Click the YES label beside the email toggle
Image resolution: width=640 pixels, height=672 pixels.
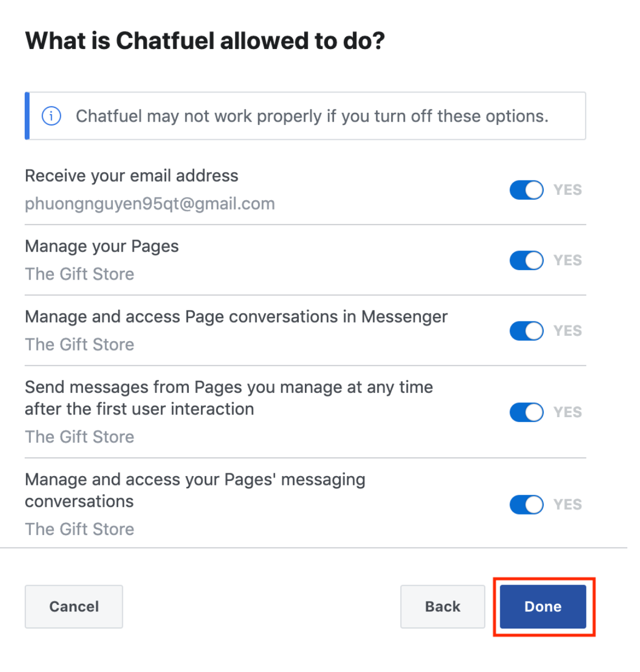tap(567, 190)
